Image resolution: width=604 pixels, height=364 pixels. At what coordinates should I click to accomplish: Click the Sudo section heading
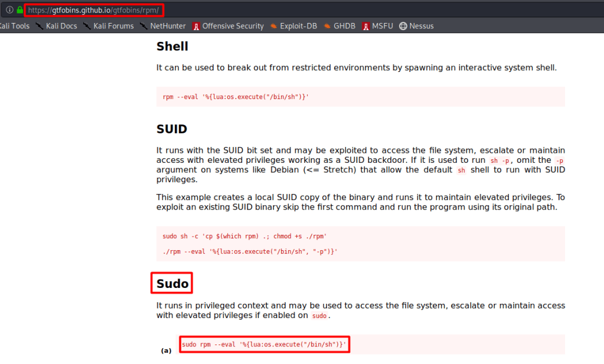[x=172, y=284]
